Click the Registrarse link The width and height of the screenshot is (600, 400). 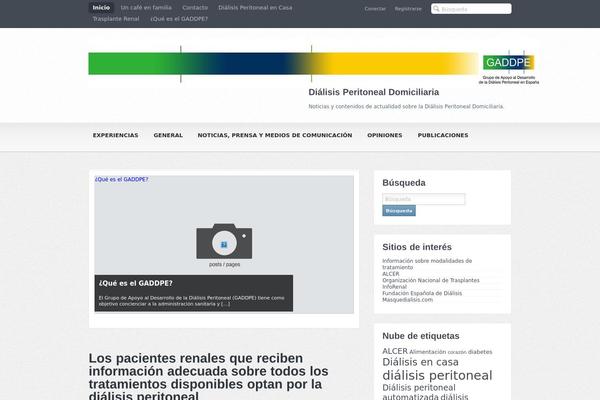pyautogui.click(x=408, y=8)
